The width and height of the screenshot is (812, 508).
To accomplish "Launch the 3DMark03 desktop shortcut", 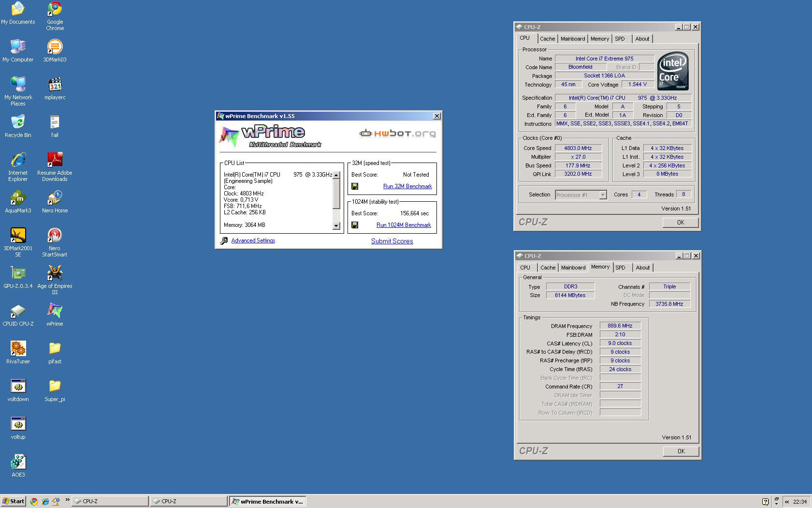I will click(55, 51).
